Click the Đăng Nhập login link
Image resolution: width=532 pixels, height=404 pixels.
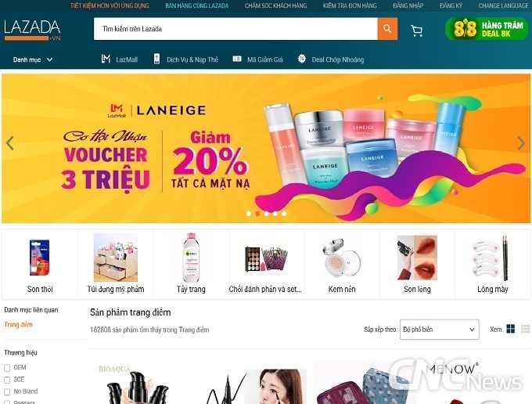[408, 5]
